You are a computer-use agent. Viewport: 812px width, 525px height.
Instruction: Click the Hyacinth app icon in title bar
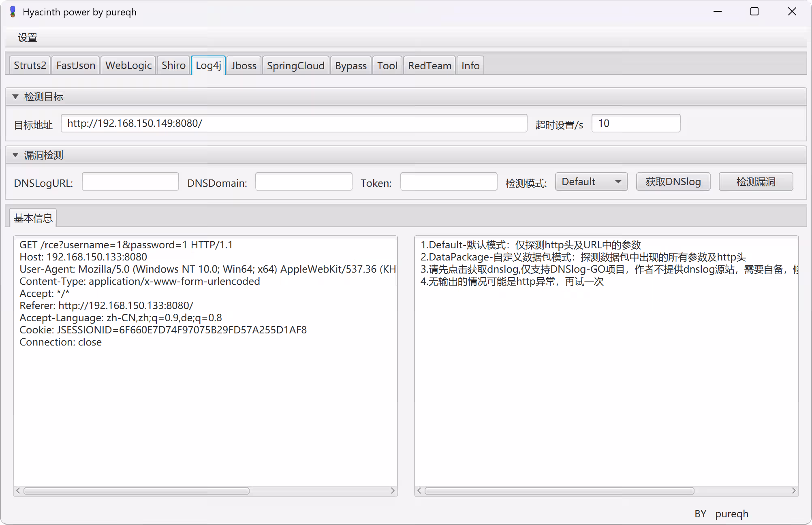coord(13,11)
